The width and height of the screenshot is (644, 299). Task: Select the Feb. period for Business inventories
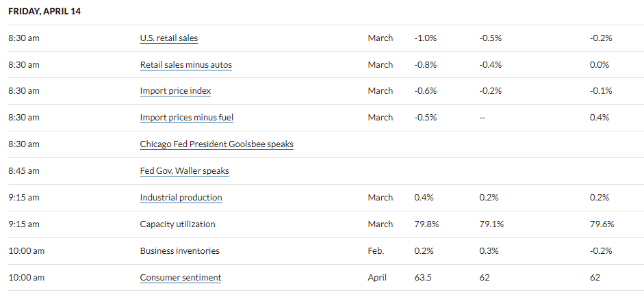coord(376,251)
